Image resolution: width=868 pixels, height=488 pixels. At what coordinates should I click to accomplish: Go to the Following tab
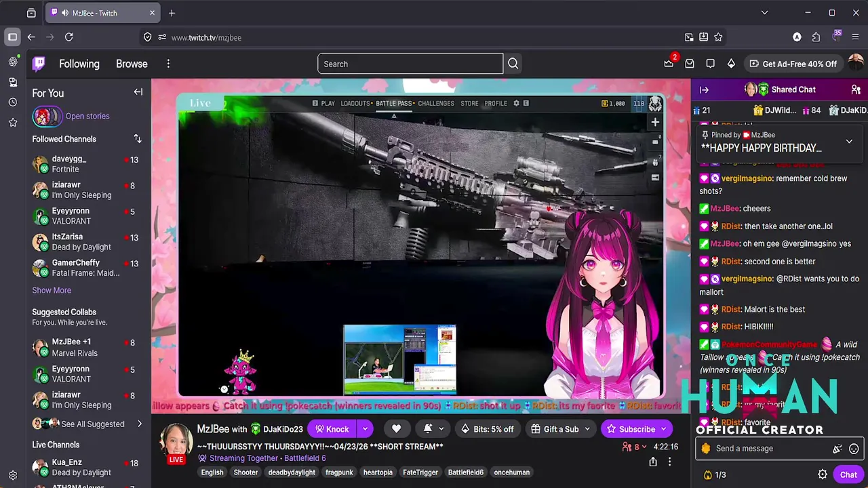click(79, 64)
